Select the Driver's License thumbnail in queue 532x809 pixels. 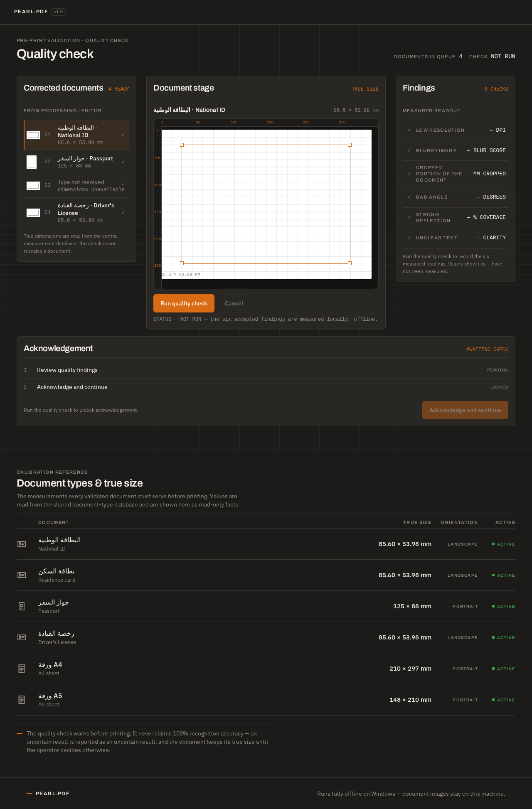tap(33, 213)
